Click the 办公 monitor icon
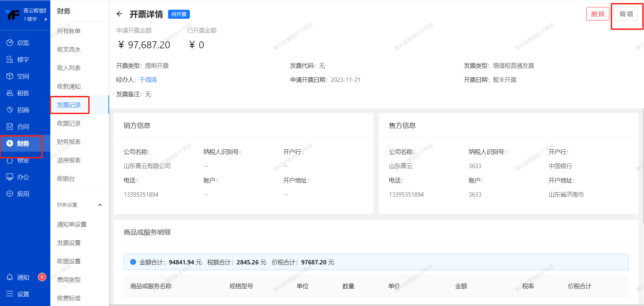Screen dimensions: 644x306 [x=10, y=177]
